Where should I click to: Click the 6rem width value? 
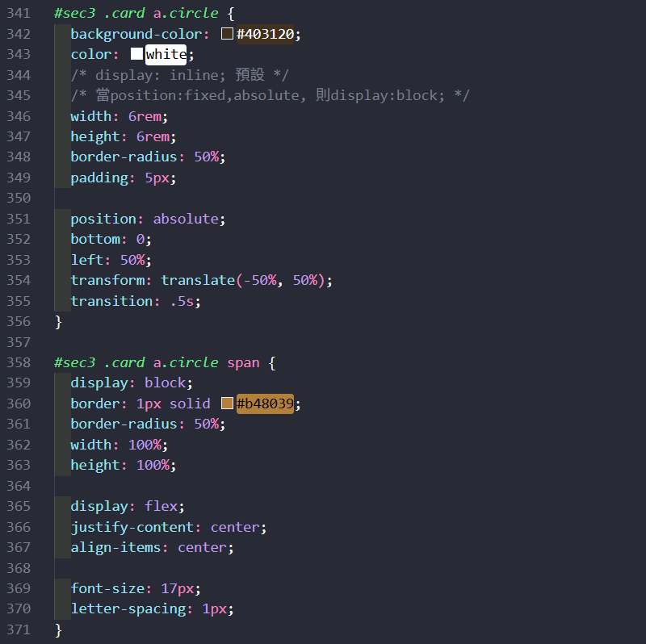145,116
